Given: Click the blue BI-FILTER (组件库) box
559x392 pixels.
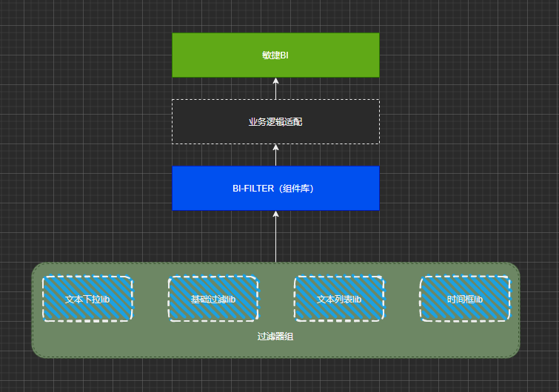Looking at the screenshot, I should click(x=275, y=189).
